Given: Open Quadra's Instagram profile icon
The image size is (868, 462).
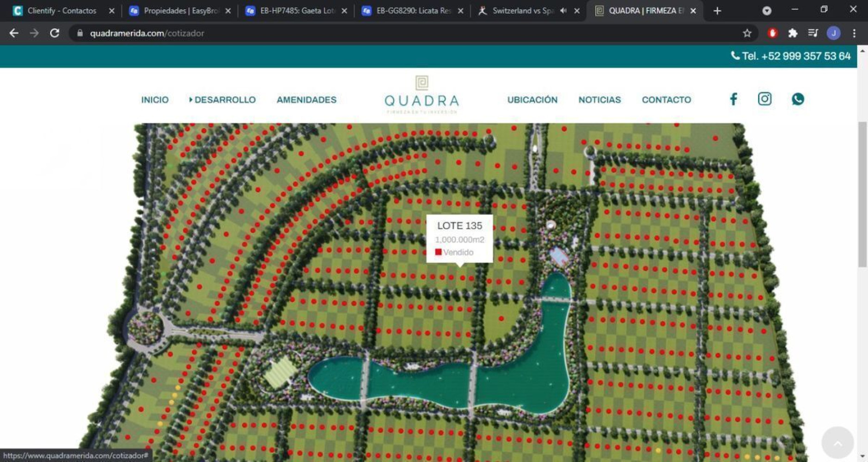Looking at the screenshot, I should [764, 99].
